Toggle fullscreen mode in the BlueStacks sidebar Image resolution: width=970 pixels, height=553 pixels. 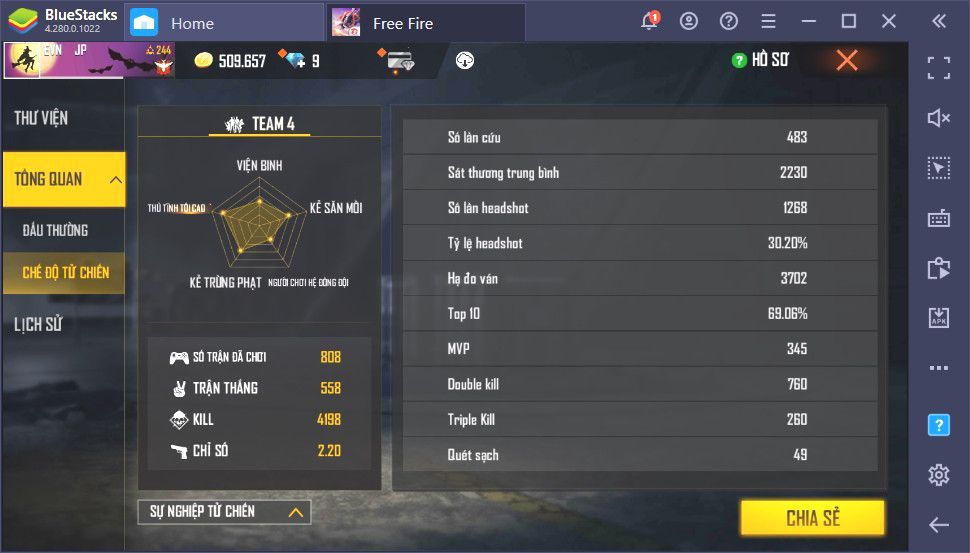pyautogui.click(x=938, y=67)
